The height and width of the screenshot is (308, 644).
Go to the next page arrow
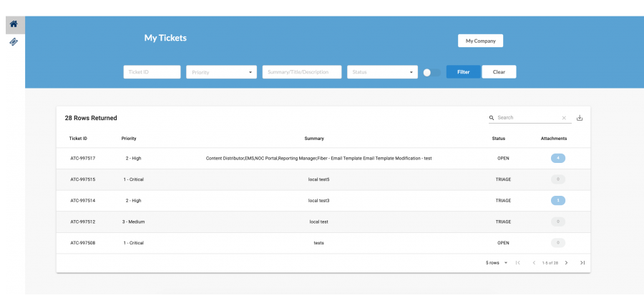coord(566,263)
